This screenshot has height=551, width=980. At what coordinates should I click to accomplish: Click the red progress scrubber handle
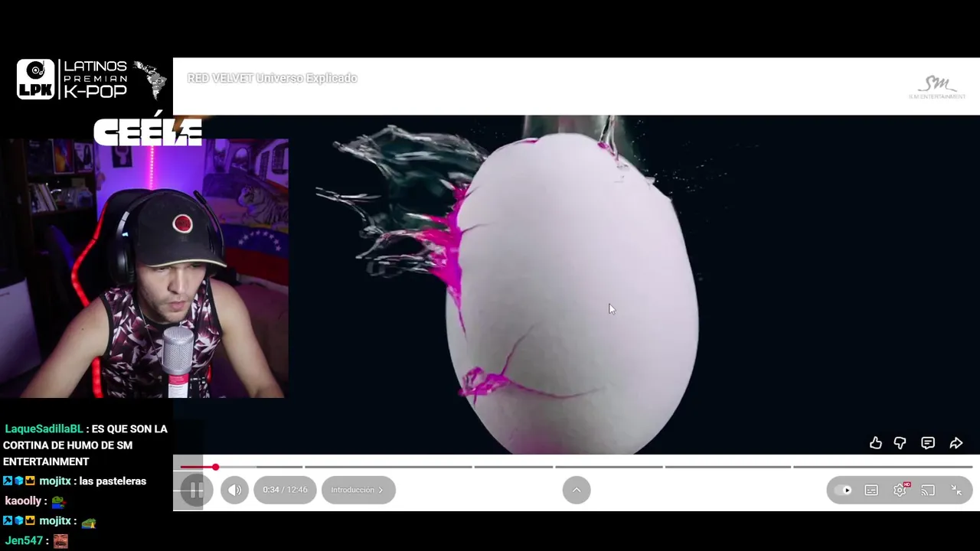coord(216,467)
